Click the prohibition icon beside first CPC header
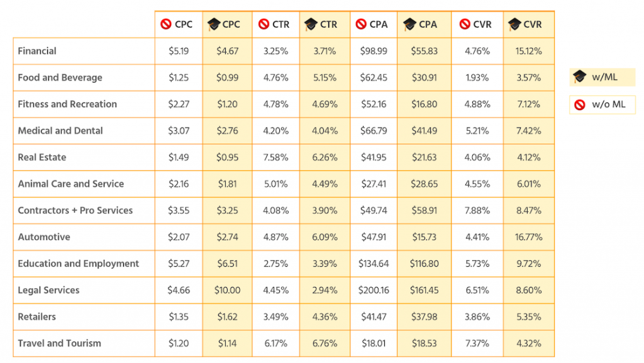 click(167, 25)
